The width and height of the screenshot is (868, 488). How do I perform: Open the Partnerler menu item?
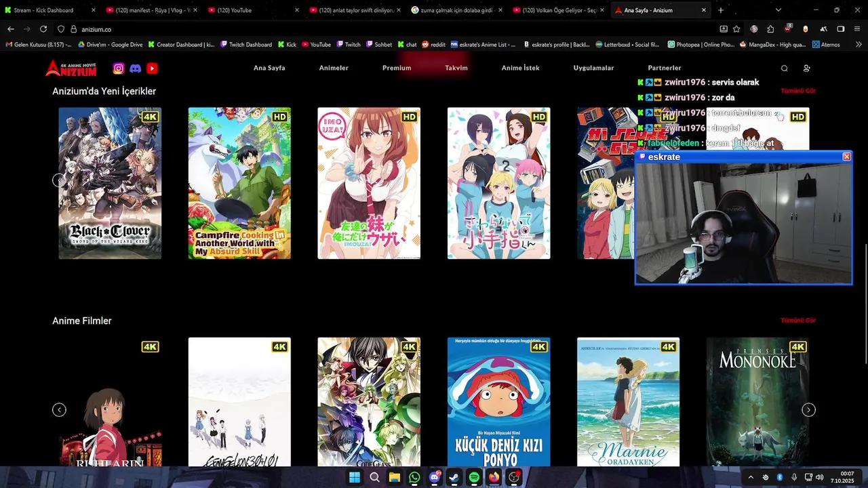point(665,68)
